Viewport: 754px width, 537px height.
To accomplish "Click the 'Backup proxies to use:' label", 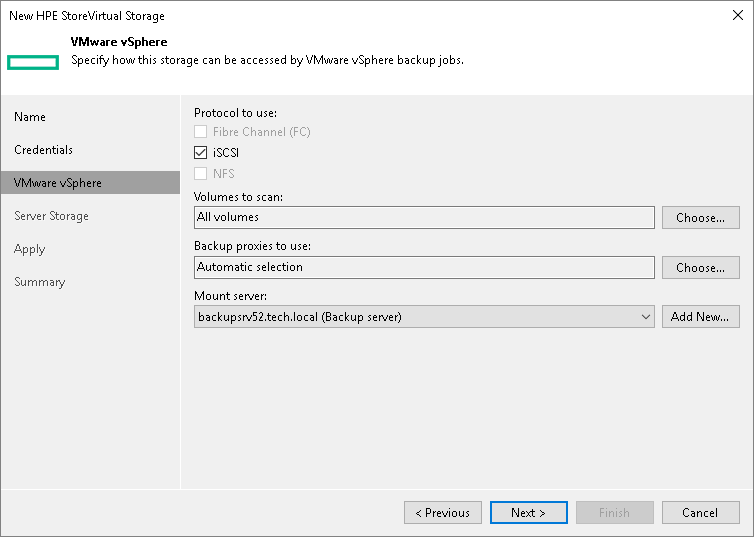I will (x=252, y=246).
